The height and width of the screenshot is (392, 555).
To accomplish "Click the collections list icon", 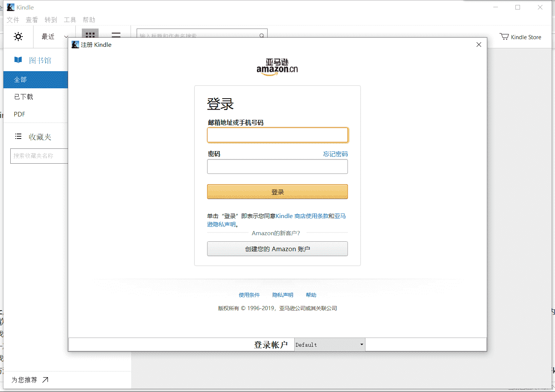I will [x=18, y=136].
